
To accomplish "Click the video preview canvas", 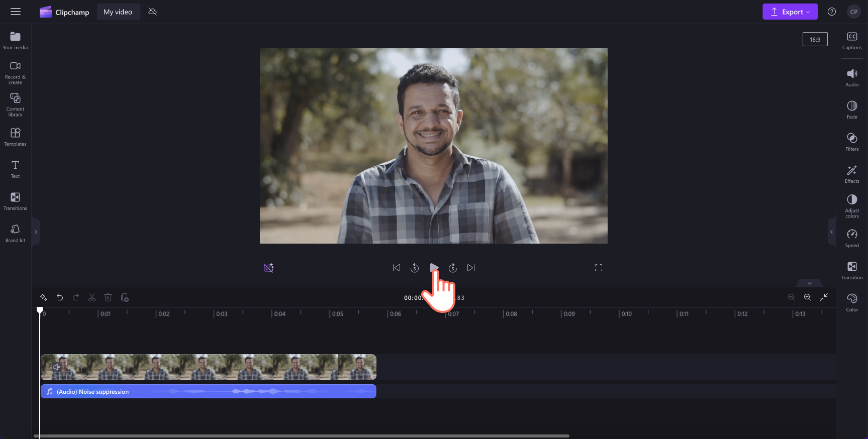I will click(x=434, y=146).
